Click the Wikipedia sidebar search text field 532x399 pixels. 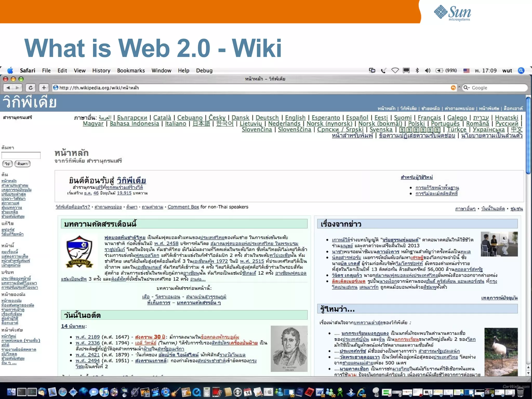click(x=21, y=155)
